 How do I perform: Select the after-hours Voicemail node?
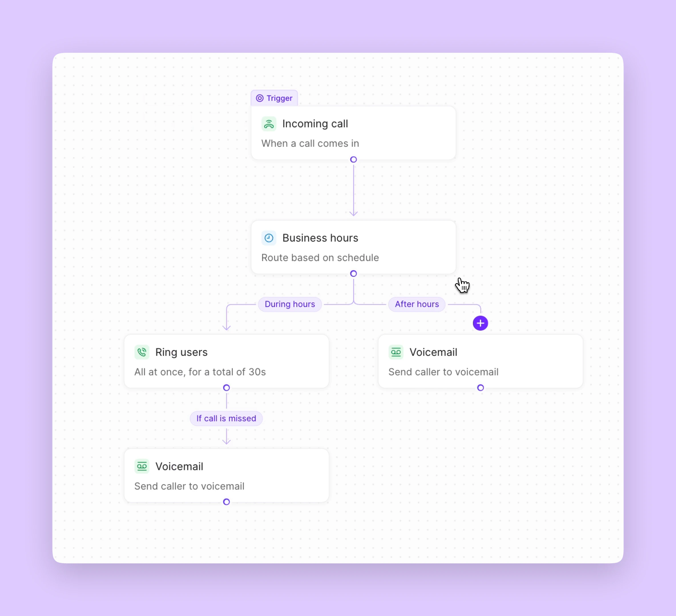coord(480,362)
